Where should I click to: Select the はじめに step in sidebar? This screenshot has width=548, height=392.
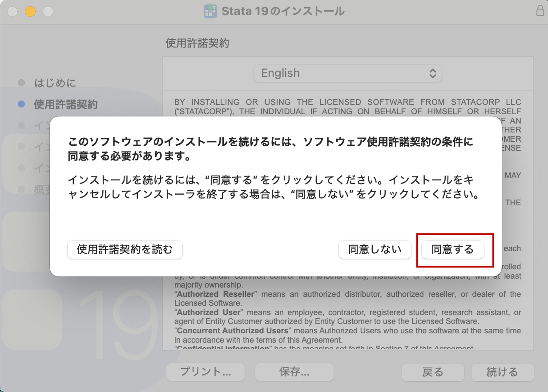pos(55,83)
